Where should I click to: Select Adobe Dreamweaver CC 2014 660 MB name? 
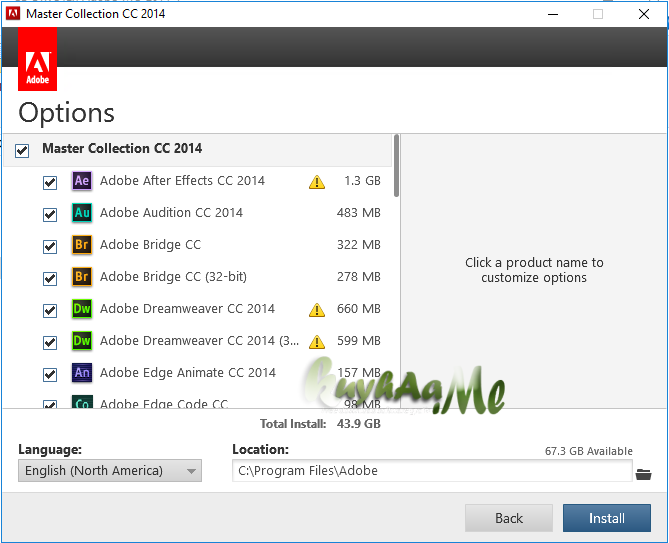(187, 308)
